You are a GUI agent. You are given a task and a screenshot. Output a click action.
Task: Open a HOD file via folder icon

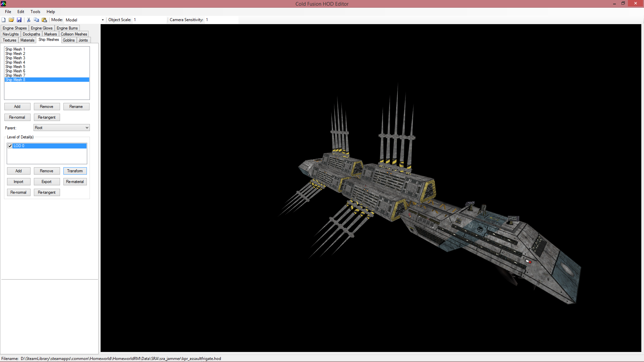click(x=11, y=20)
